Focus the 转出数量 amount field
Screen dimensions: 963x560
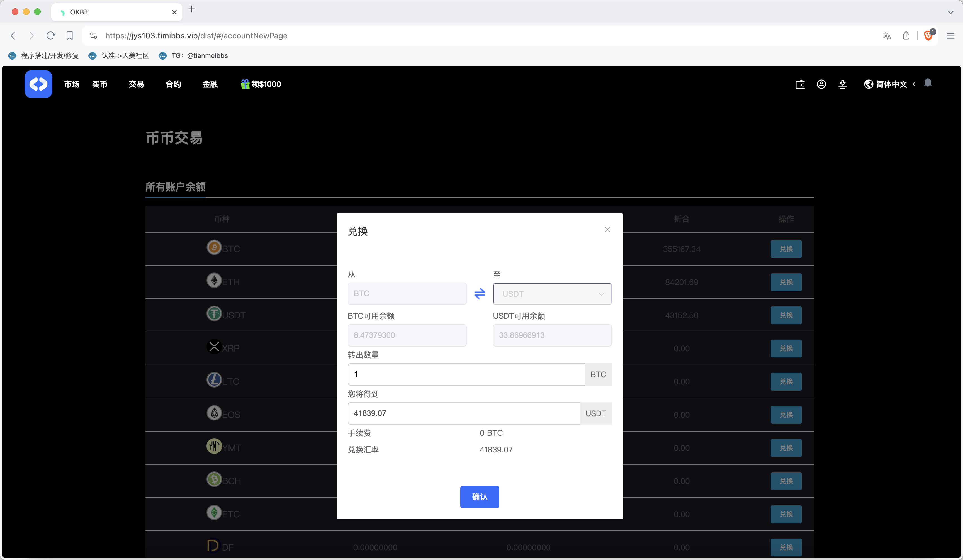click(x=466, y=374)
